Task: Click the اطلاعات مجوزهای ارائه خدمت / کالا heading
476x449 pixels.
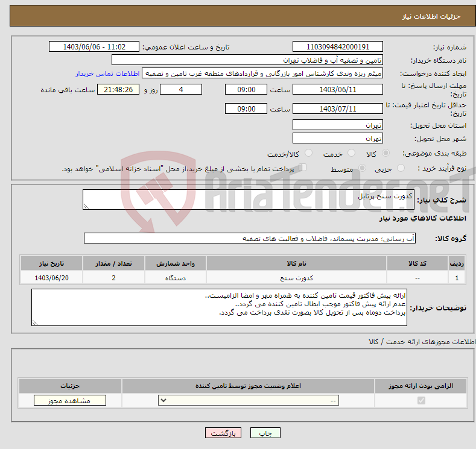Action: [x=422, y=342]
